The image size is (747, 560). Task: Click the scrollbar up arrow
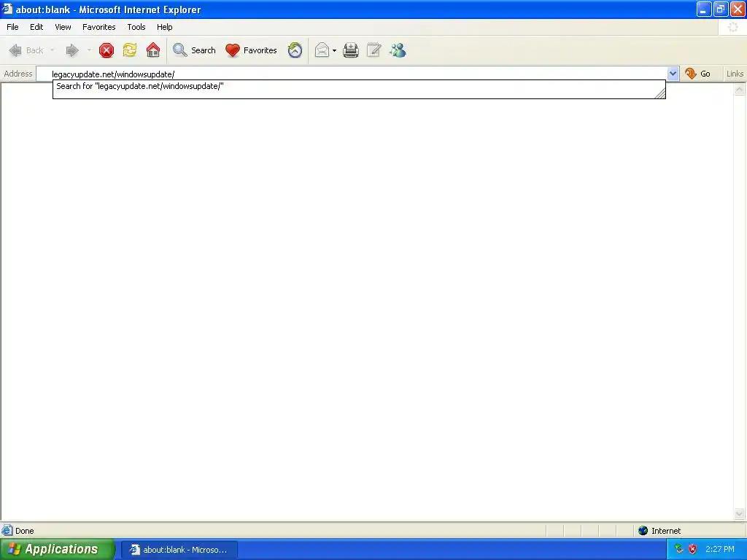tap(740, 90)
